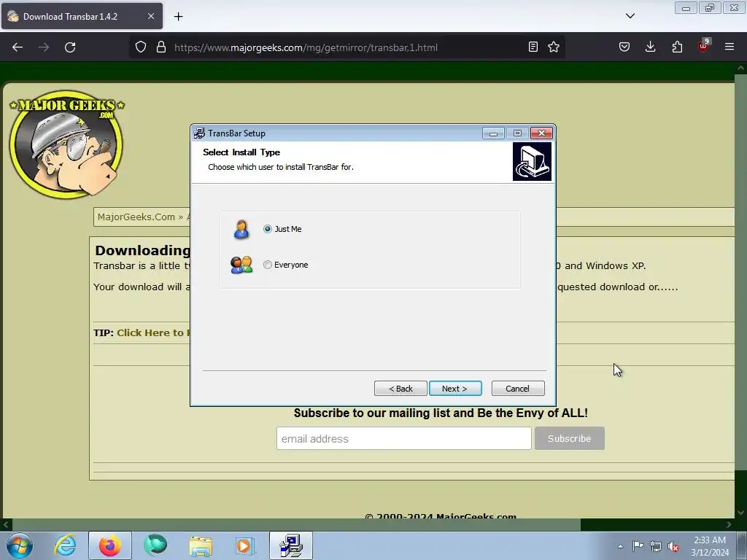Cancel the TransBar Setup wizard
Viewport: 747px width, 560px height.
click(x=518, y=389)
